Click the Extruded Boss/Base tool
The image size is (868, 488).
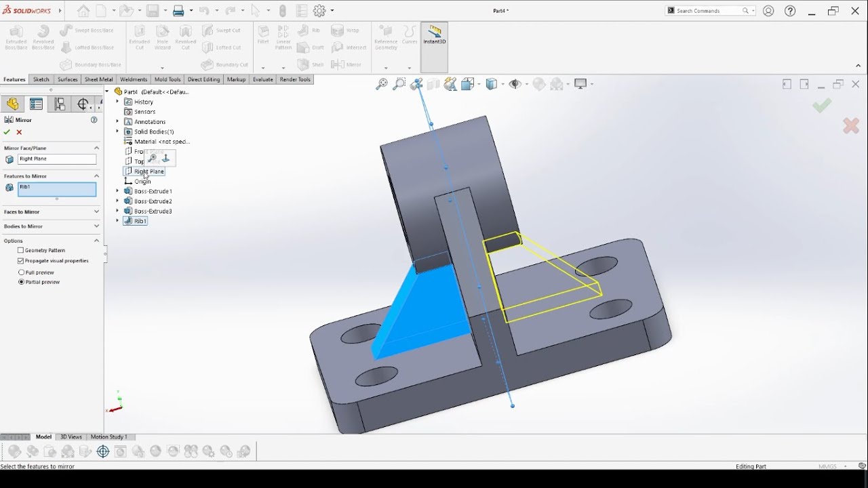pyautogui.click(x=16, y=37)
